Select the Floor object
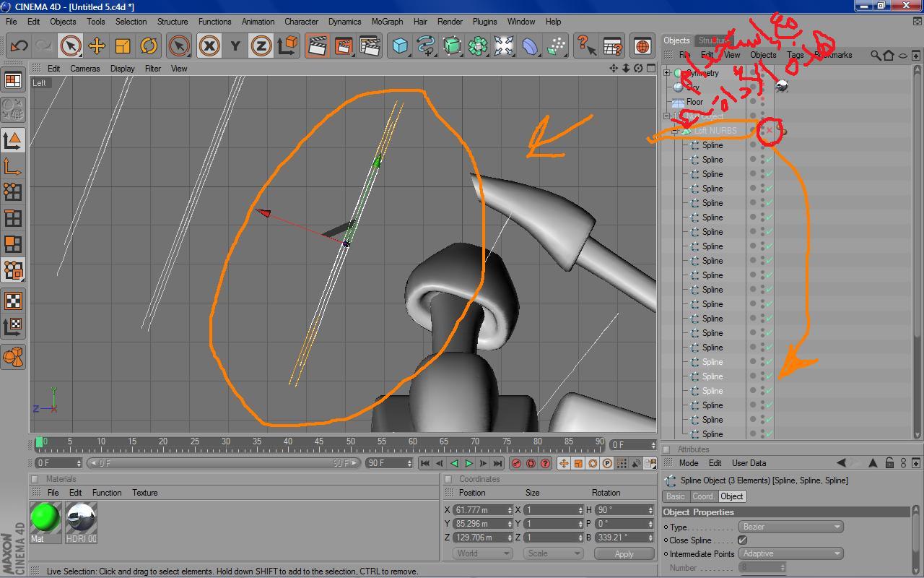Screen dimensions: 924x578 pyautogui.click(x=694, y=102)
